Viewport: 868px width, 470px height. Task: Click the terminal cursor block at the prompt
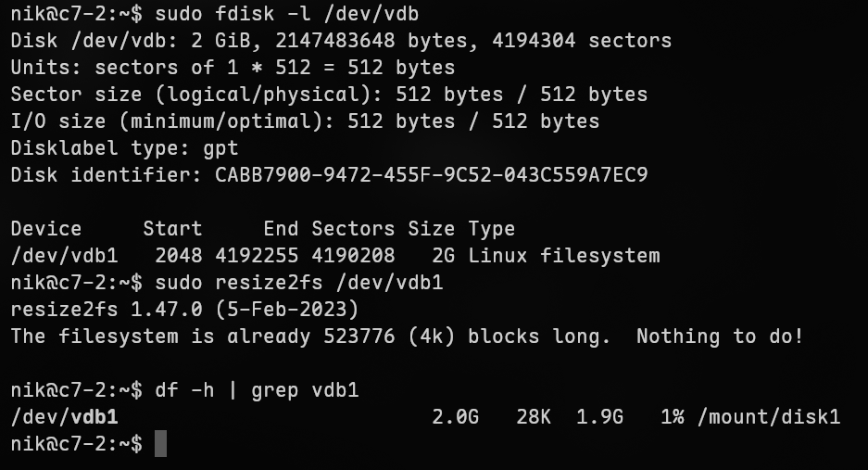[160, 444]
